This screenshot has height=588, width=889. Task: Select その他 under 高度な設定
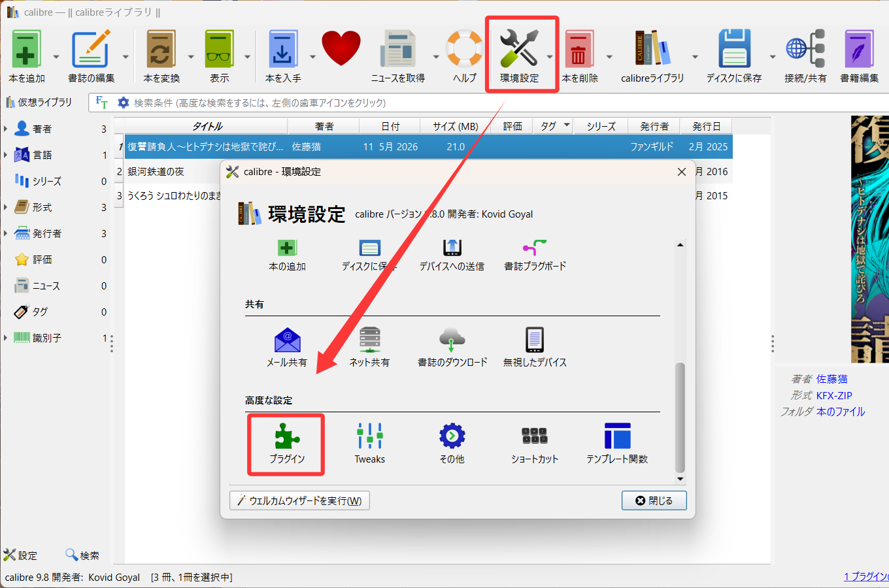[x=452, y=444]
